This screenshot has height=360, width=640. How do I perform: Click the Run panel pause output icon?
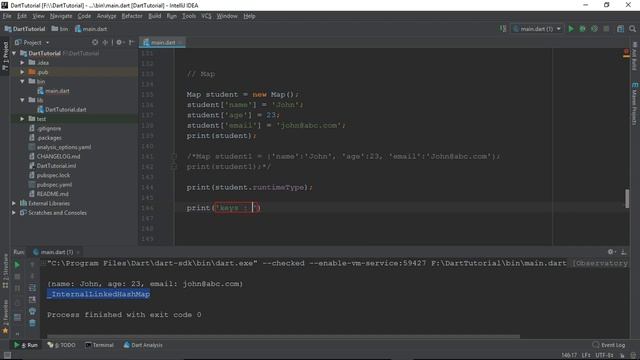tap(17, 288)
